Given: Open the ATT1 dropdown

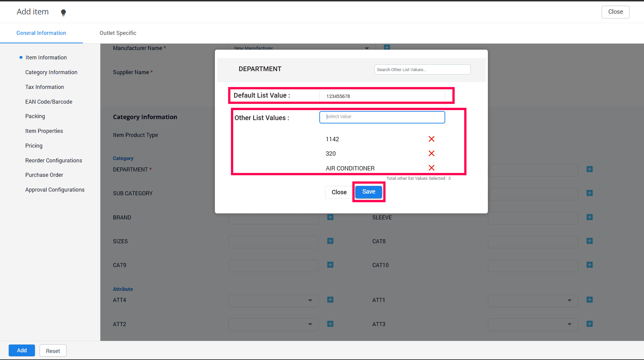Looking at the screenshot, I should pyautogui.click(x=533, y=301).
